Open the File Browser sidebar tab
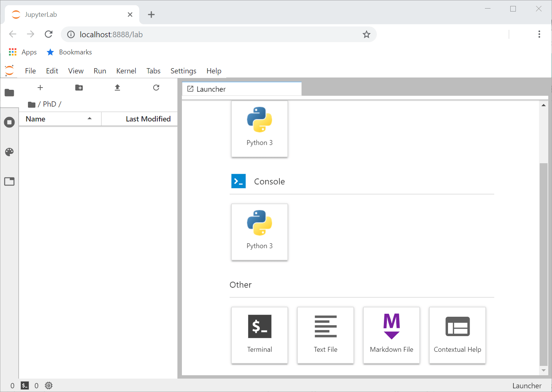This screenshot has width=552, height=392. pos(9,92)
